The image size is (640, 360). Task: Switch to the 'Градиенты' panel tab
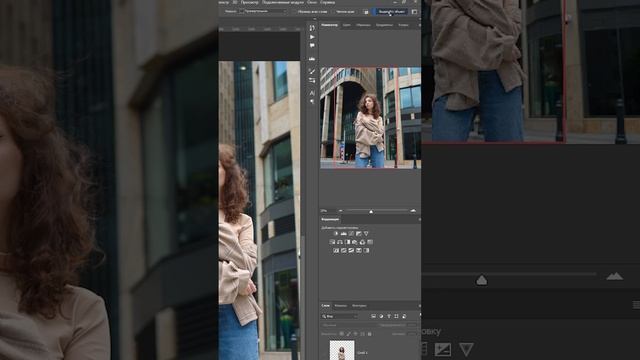pyautogui.click(x=384, y=25)
